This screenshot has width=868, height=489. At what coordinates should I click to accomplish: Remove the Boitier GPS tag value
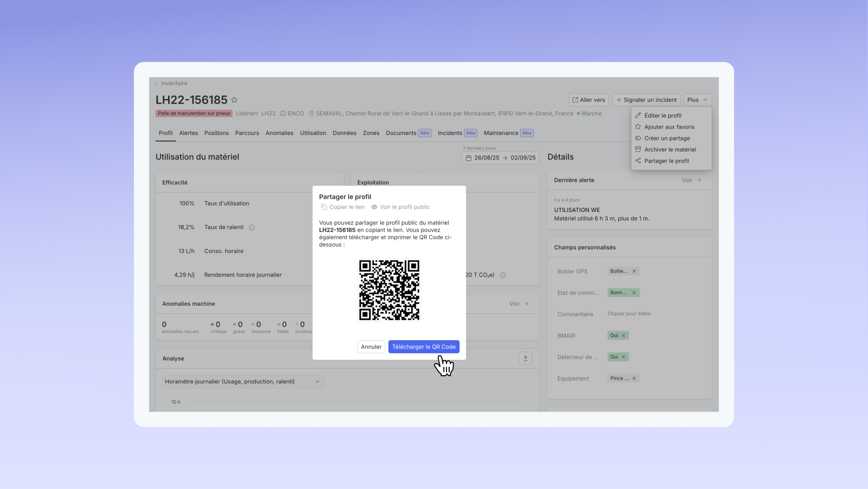click(634, 271)
